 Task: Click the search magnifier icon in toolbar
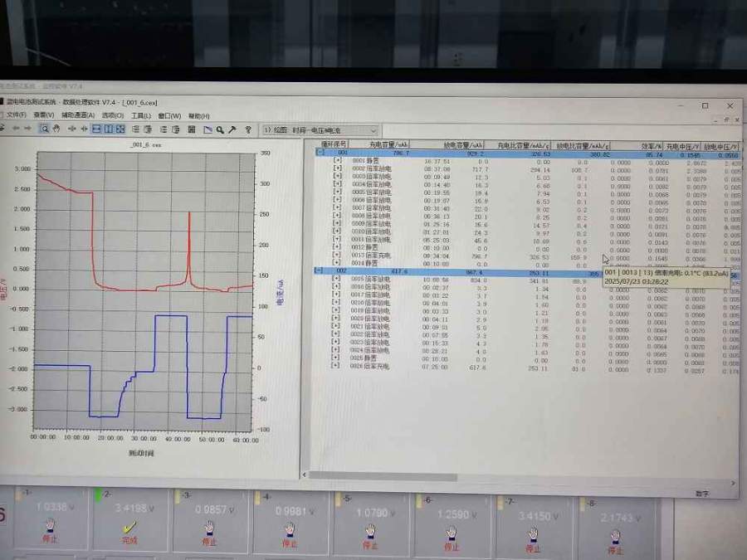pos(219,129)
